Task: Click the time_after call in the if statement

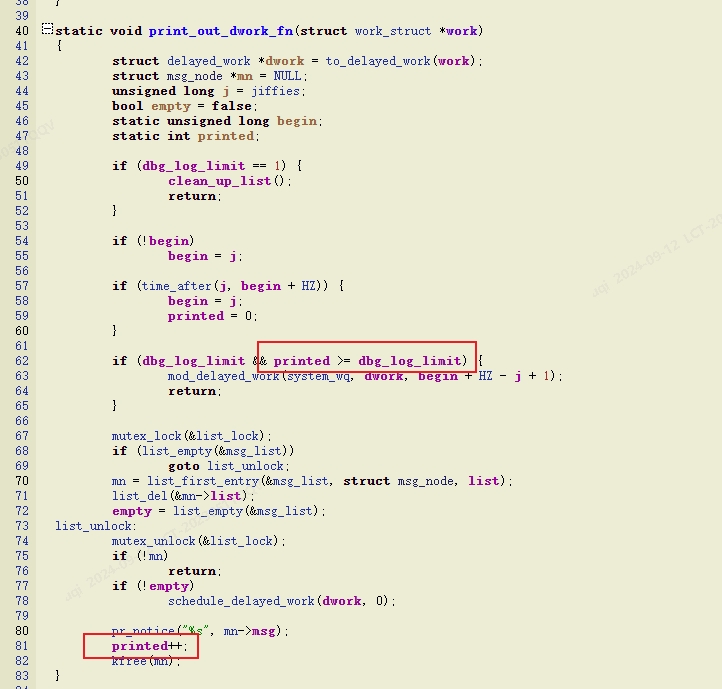Action: (x=169, y=286)
